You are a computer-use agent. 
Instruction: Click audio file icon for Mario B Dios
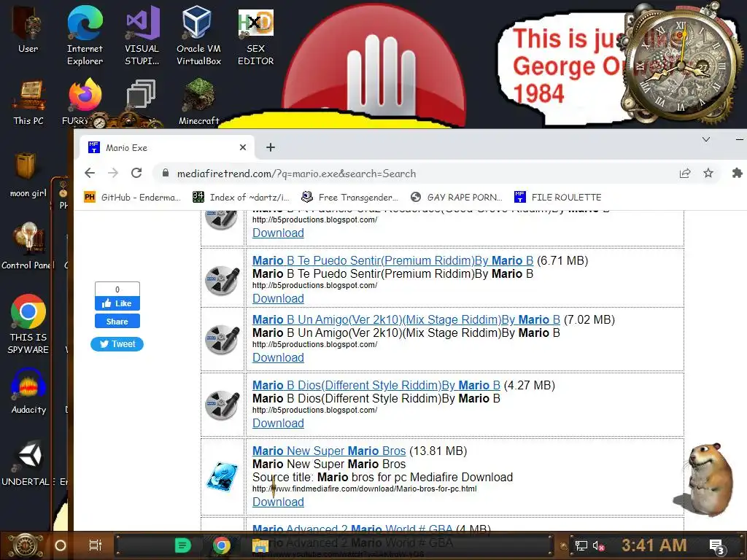pos(222,405)
